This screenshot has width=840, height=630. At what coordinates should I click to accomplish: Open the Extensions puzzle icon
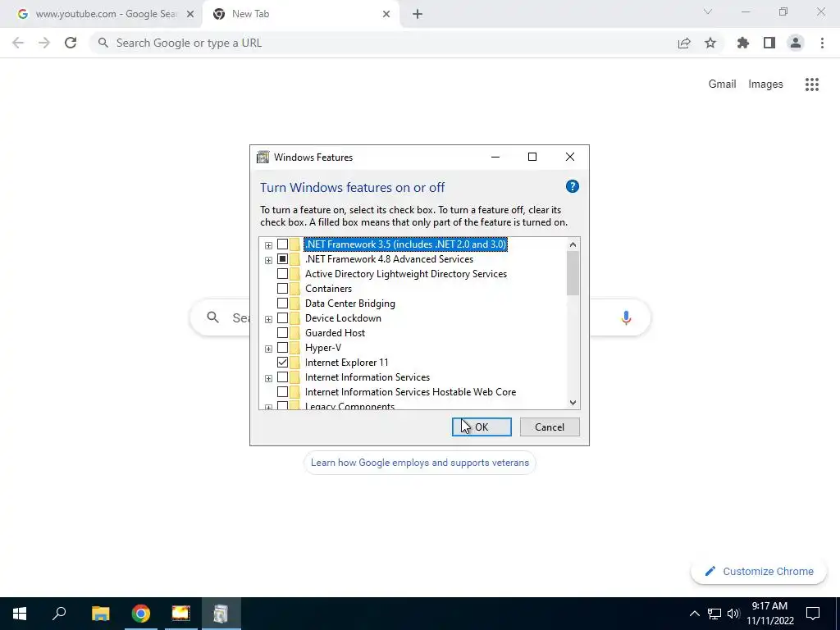click(743, 43)
